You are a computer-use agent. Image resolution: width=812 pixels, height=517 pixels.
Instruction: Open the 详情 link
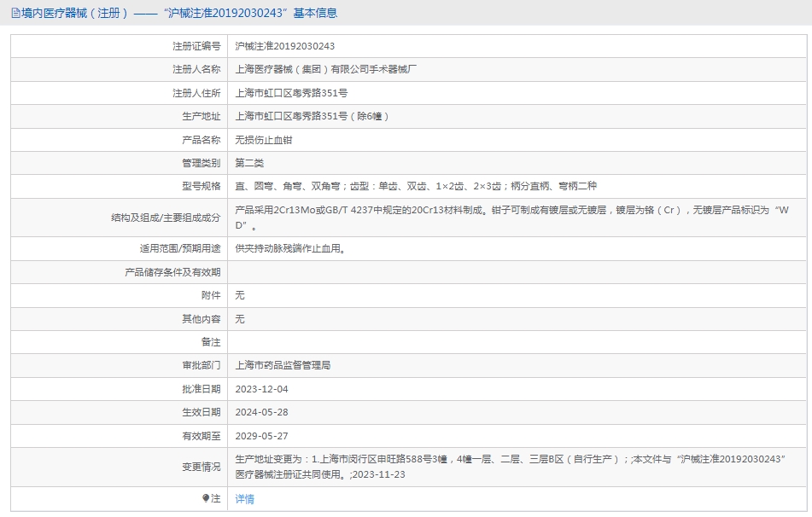244,499
